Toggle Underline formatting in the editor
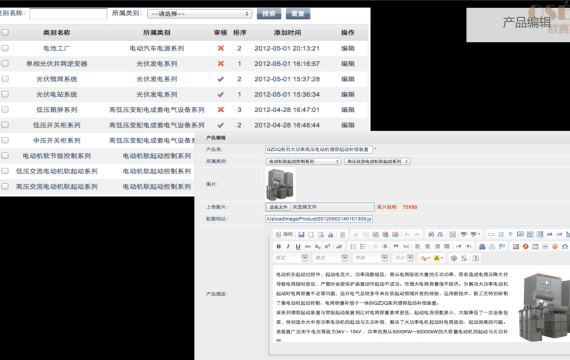The width and height of the screenshot is (570, 360). tap(298, 247)
